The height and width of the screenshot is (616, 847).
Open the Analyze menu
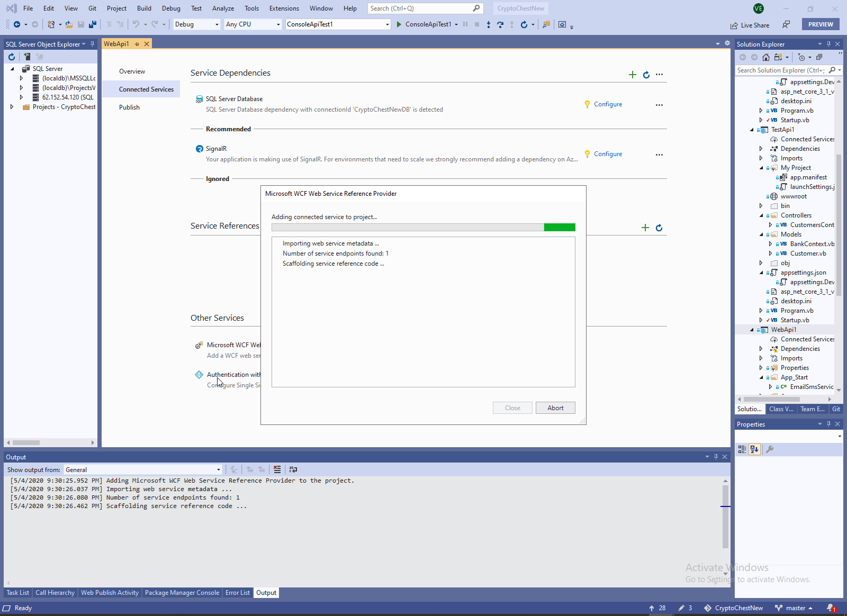[223, 8]
